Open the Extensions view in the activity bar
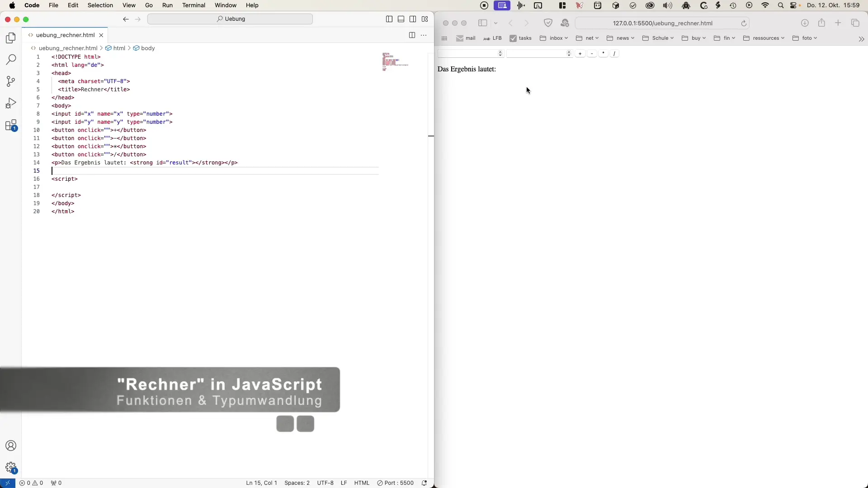Image resolution: width=868 pixels, height=488 pixels. point(11,126)
